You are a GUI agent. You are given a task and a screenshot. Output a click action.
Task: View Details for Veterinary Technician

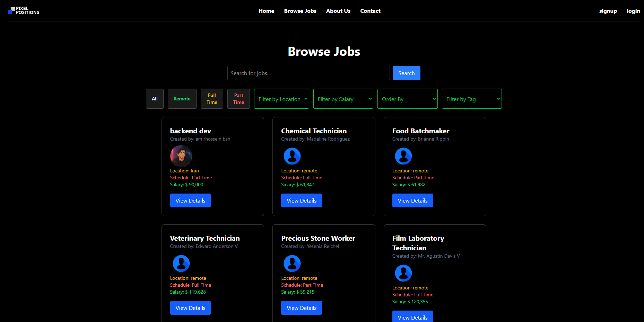tap(190, 308)
